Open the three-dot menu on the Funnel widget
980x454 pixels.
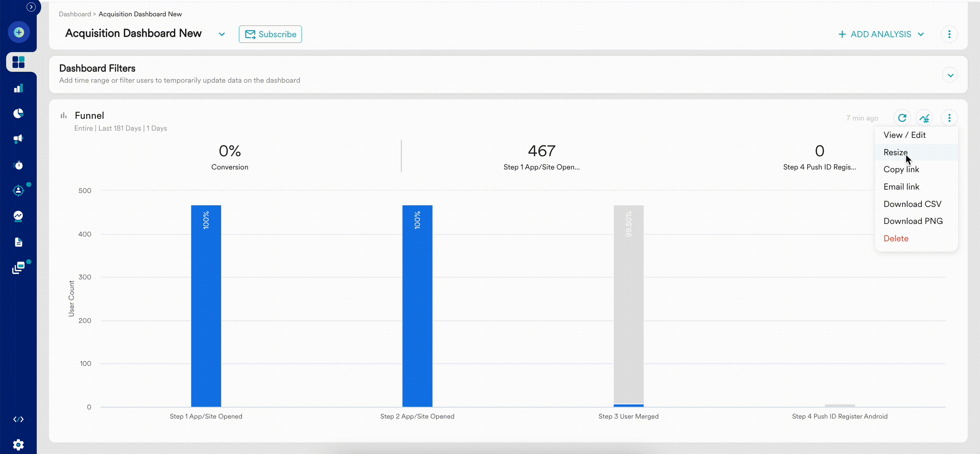tap(950, 118)
